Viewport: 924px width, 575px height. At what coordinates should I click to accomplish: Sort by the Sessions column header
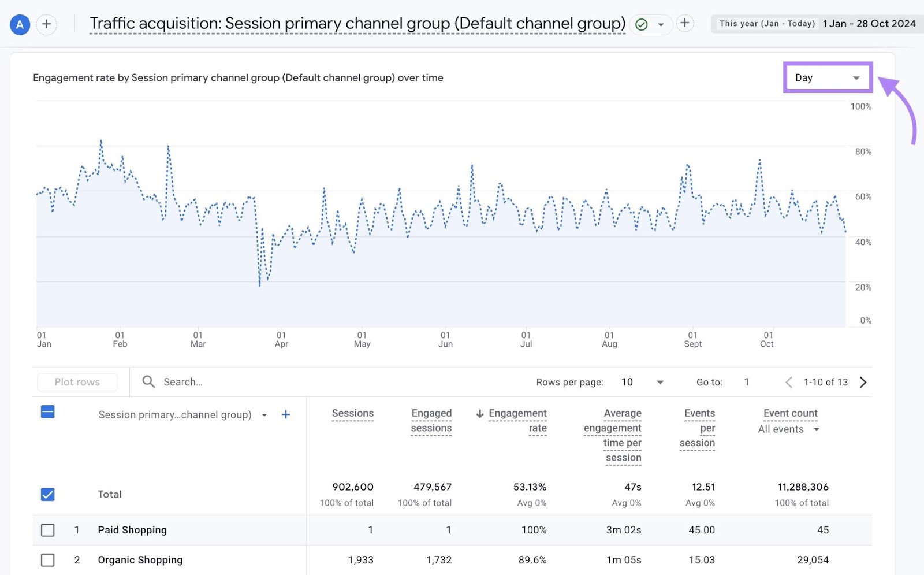(353, 413)
